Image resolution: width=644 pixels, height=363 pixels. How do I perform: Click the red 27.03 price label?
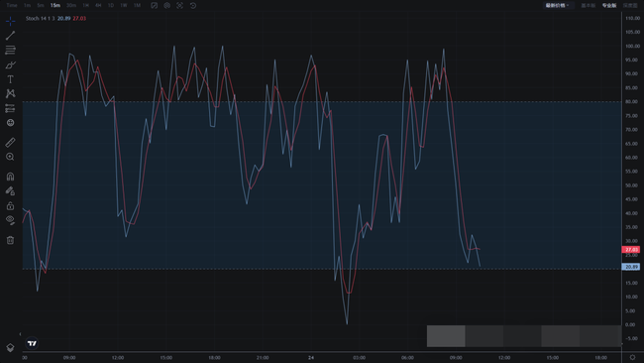pyautogui.click(x=630, y=250)
